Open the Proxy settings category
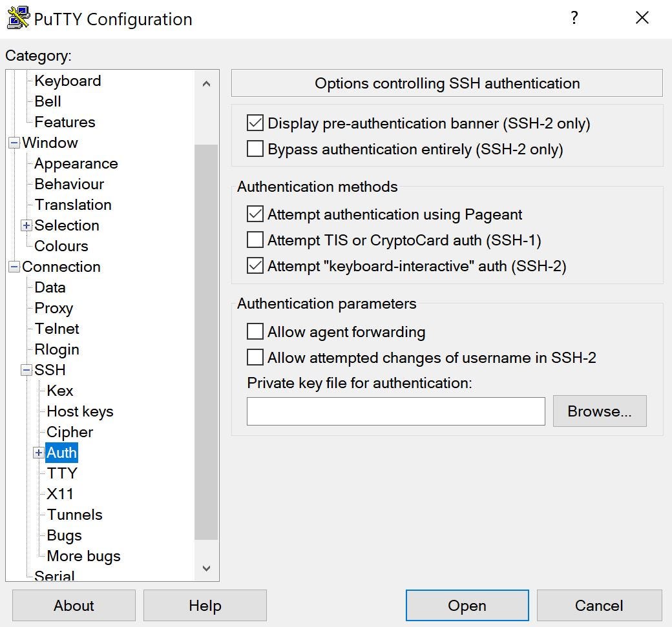The image size is (672, 627). 54,308
